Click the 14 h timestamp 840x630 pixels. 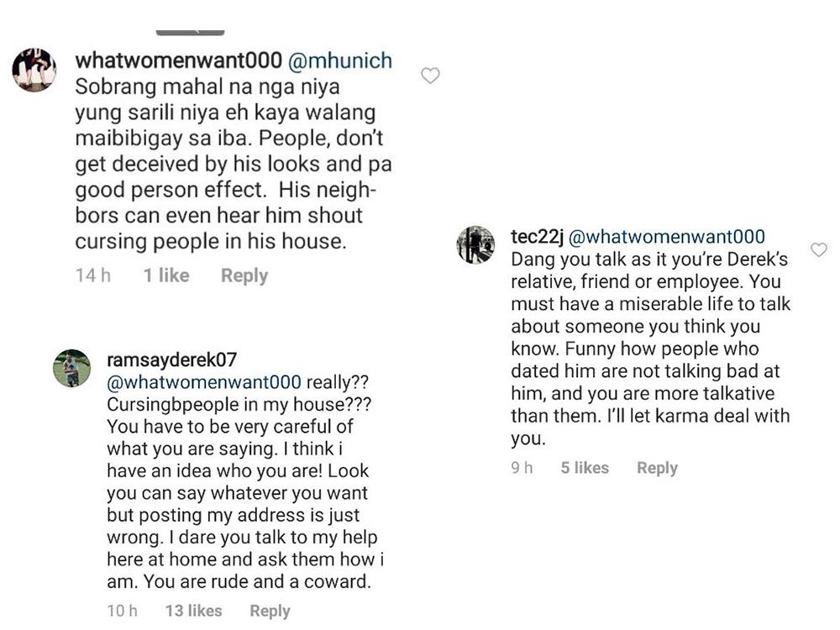[92, 276]
